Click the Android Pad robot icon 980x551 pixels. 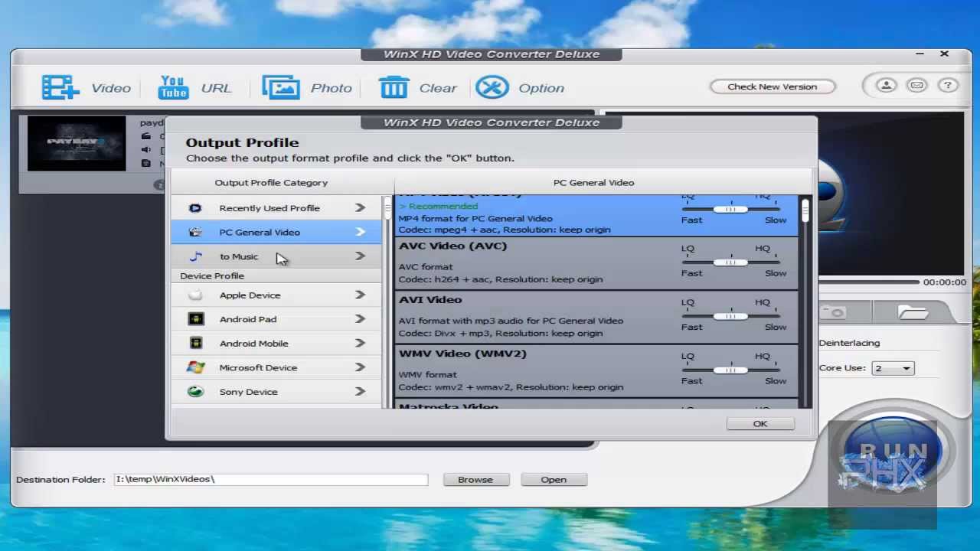(x=195, y=319)
